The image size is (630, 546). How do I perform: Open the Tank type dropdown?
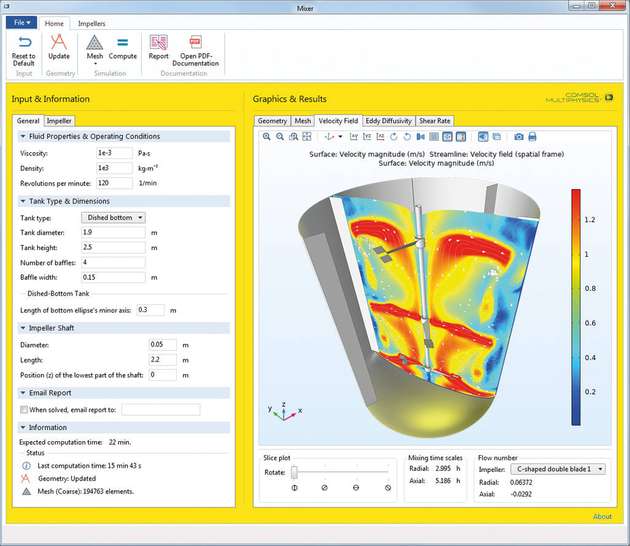pyautogui.click(x=113, y=217)
